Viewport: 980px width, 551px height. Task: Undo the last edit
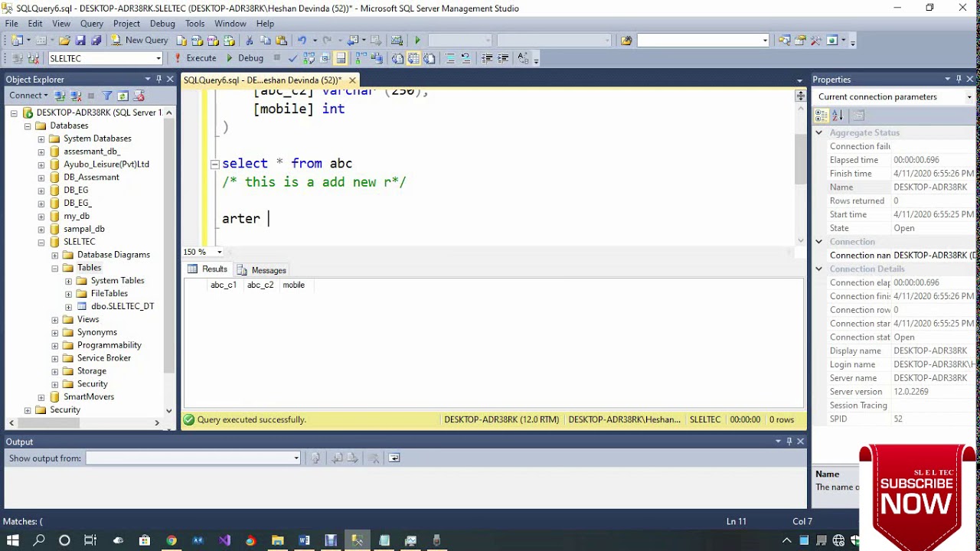[302, 41]
